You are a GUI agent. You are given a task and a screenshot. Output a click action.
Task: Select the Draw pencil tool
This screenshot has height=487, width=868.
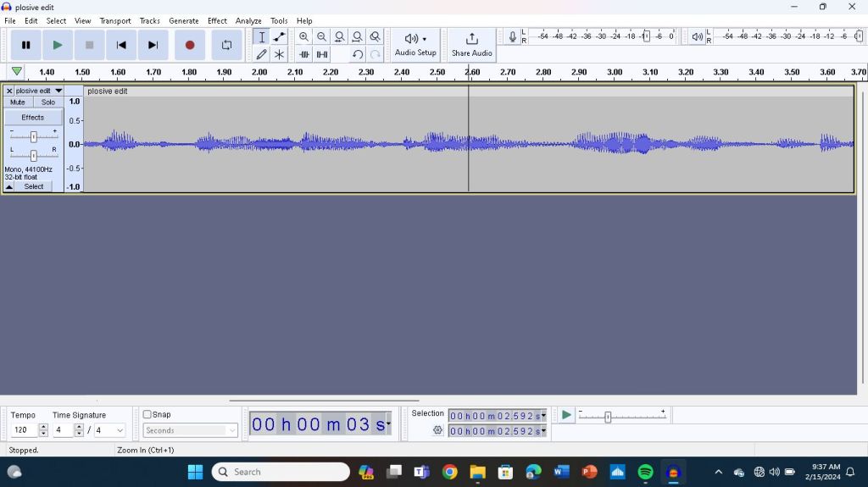pos(261,54)
